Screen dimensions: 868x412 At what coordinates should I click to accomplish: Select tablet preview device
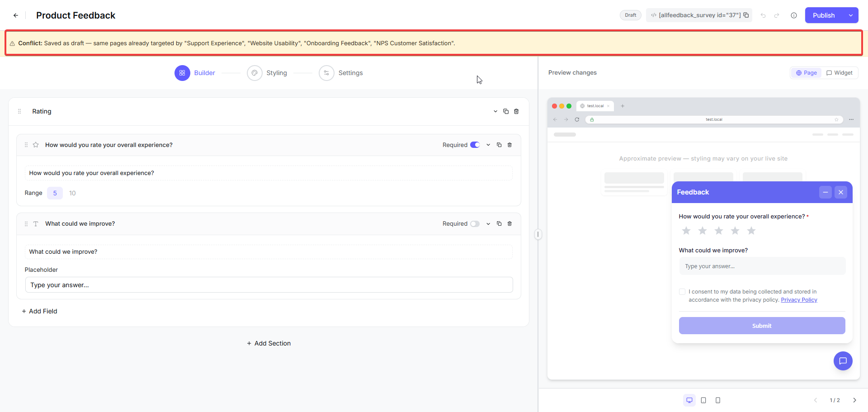[703, 400]
